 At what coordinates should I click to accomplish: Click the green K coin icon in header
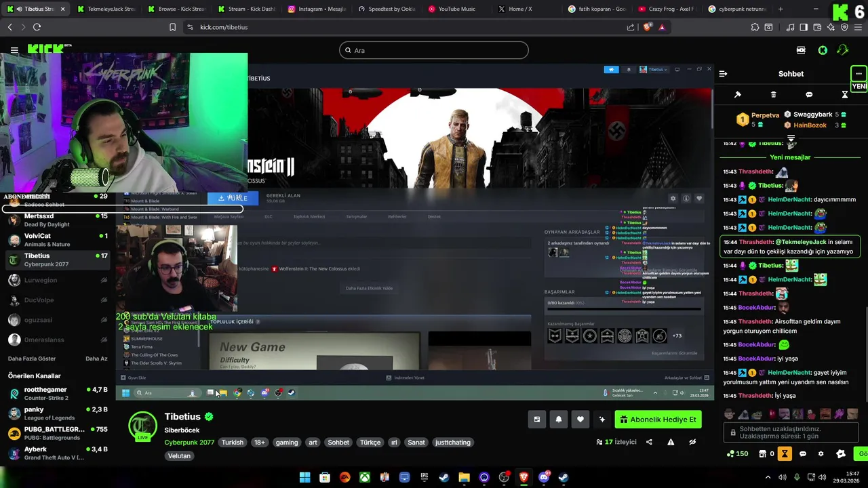823,50
